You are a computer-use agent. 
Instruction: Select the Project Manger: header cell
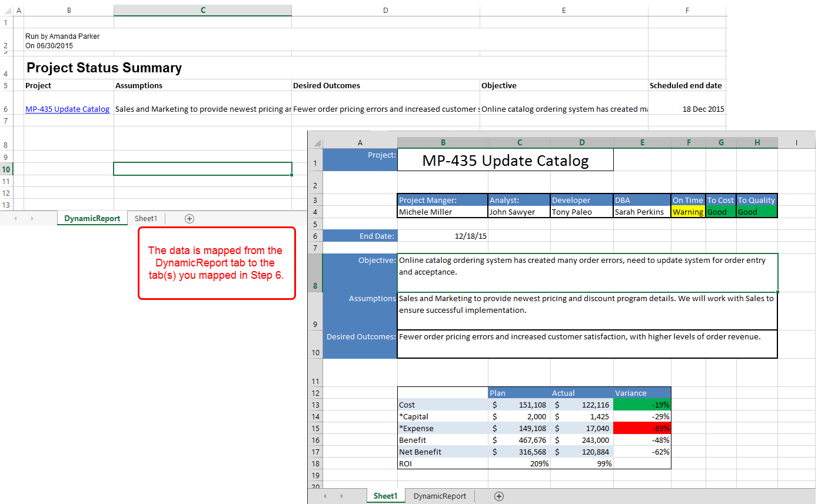(x=443, y=200)
